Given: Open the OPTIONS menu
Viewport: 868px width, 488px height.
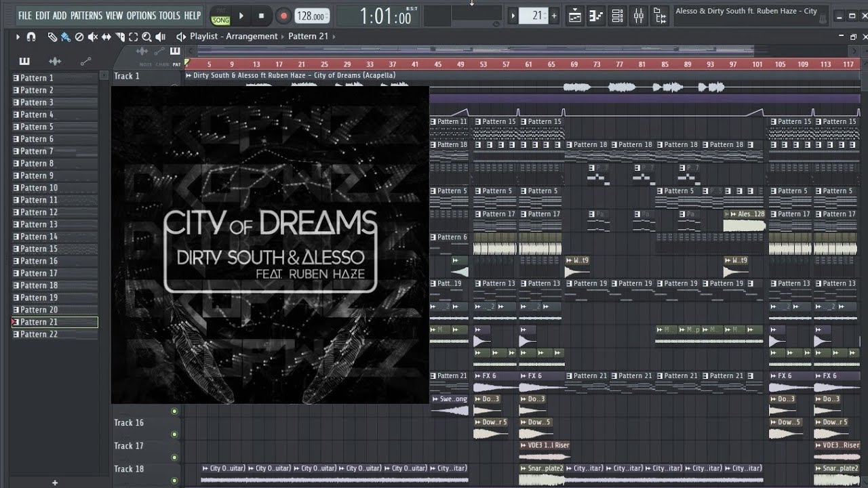Looking at the screenshot, I should coord(141,15).
